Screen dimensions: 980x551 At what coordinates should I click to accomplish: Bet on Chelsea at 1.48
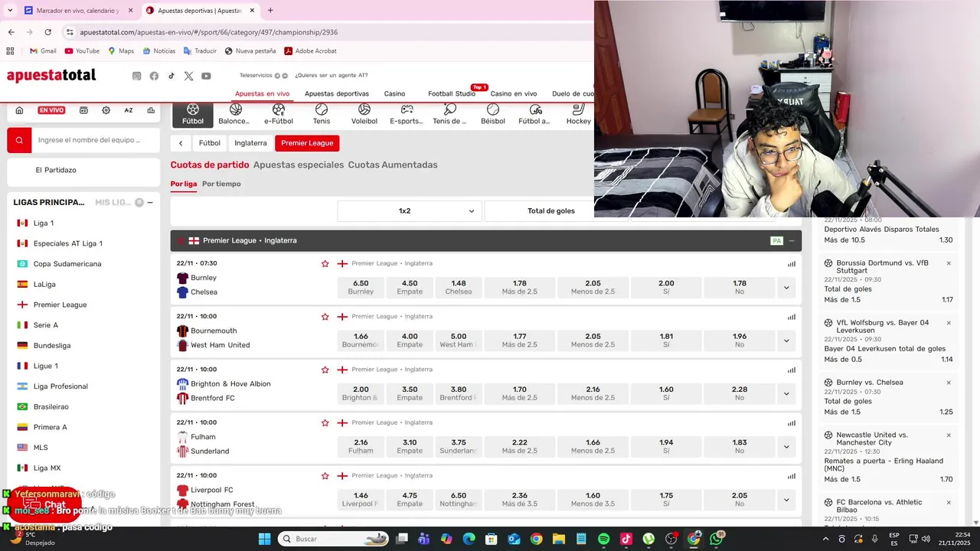point(459,288)
